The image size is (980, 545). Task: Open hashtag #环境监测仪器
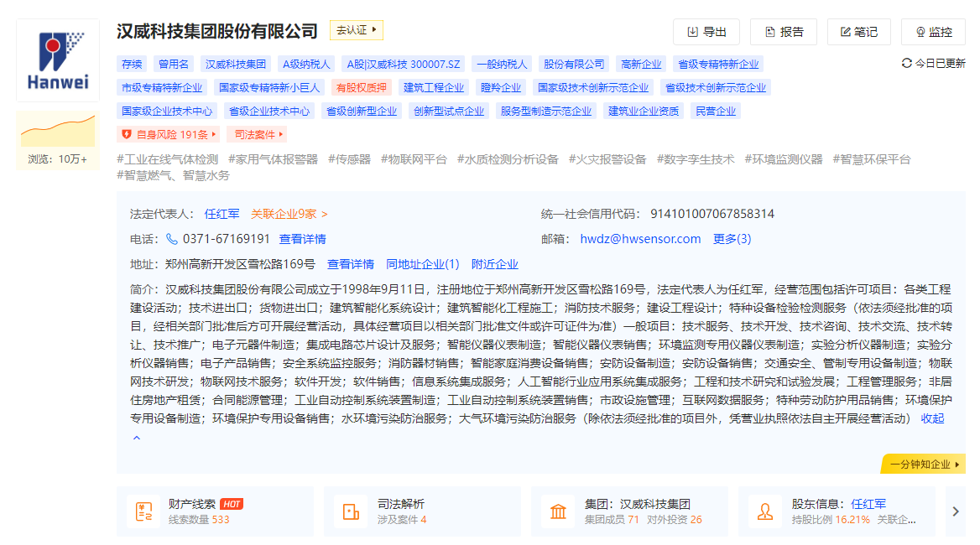[x=784, y=159]
